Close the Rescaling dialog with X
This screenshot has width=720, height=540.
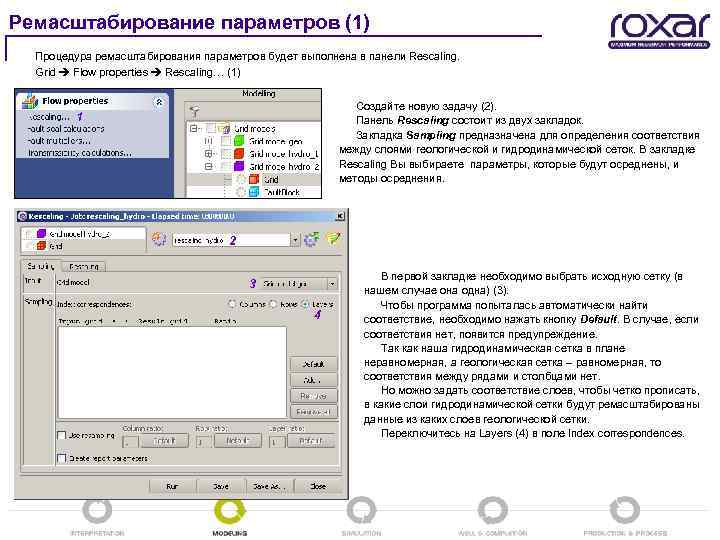tap(340, 216)
